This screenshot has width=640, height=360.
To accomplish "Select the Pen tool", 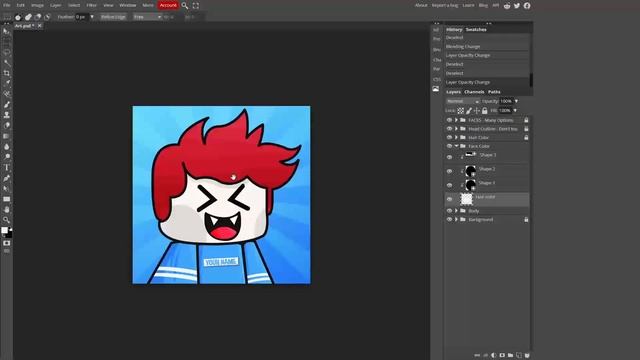I will (x=6, y=178).
